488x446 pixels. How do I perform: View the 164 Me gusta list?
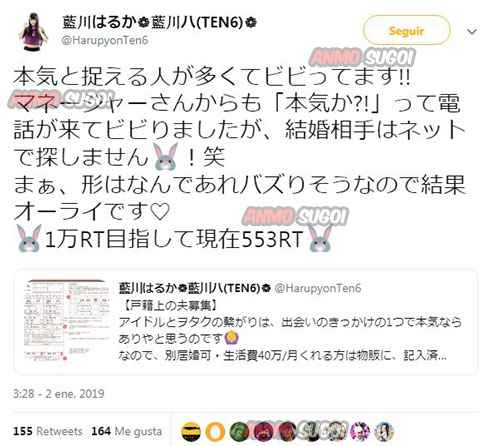(127, 431)
